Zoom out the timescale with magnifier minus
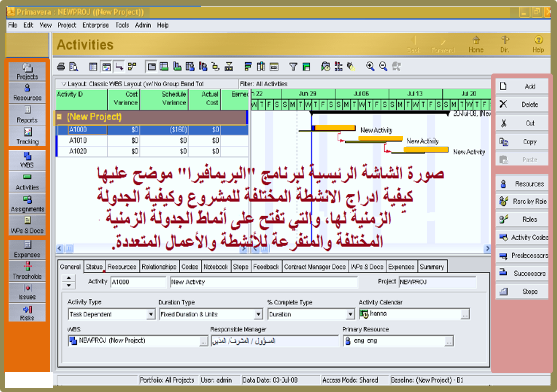 383,66
